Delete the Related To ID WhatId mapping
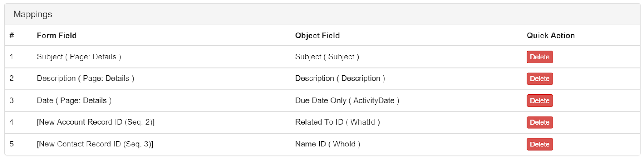This screenshot has width=644, height=159. (539, 122)
